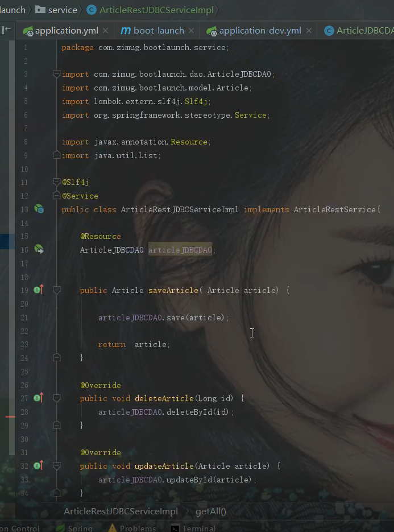Viewport: 394px width, 532px height.
Task: Click the fold end marker on line 24
Action: [x=57, y=357]
